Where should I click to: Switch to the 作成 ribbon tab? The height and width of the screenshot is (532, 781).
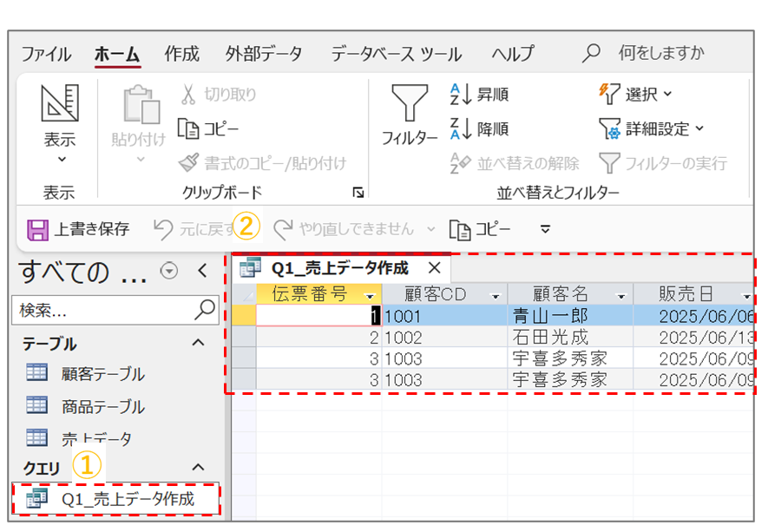click(x=182, y=54)
